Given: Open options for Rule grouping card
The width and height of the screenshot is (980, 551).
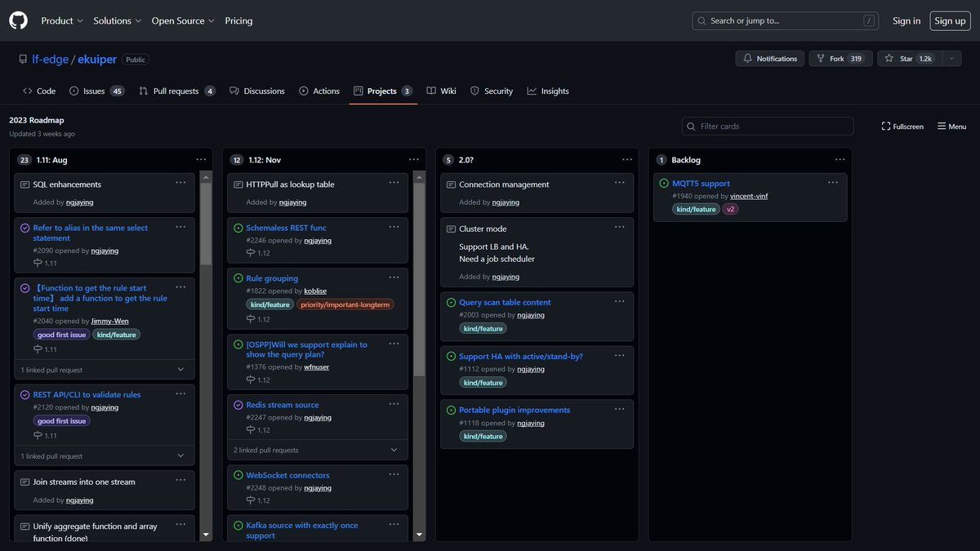Looking at the screenshot, I should (394, 277).
